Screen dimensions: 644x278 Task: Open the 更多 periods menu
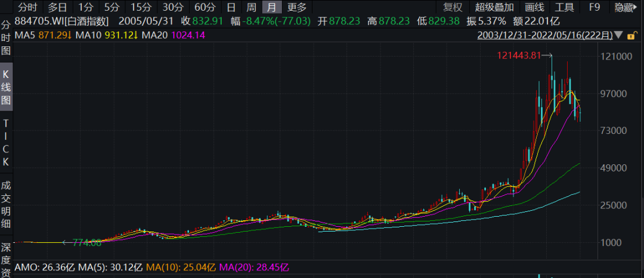point(297,7)
